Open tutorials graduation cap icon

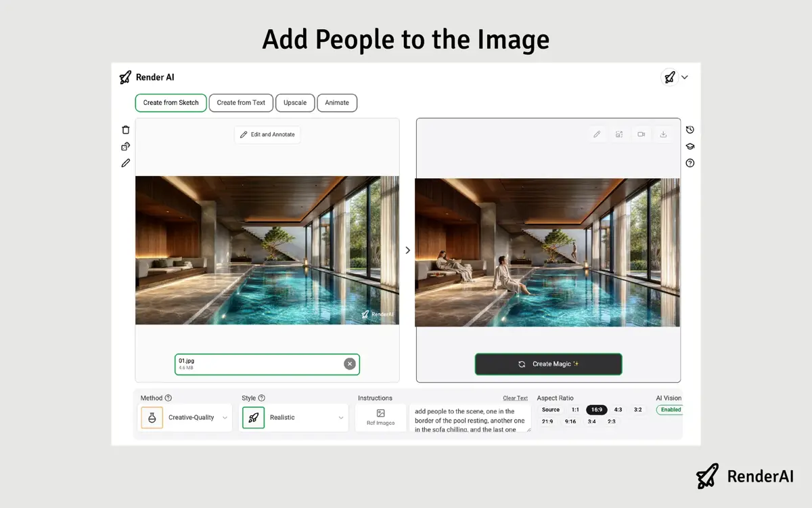click(x=690, y=146)
